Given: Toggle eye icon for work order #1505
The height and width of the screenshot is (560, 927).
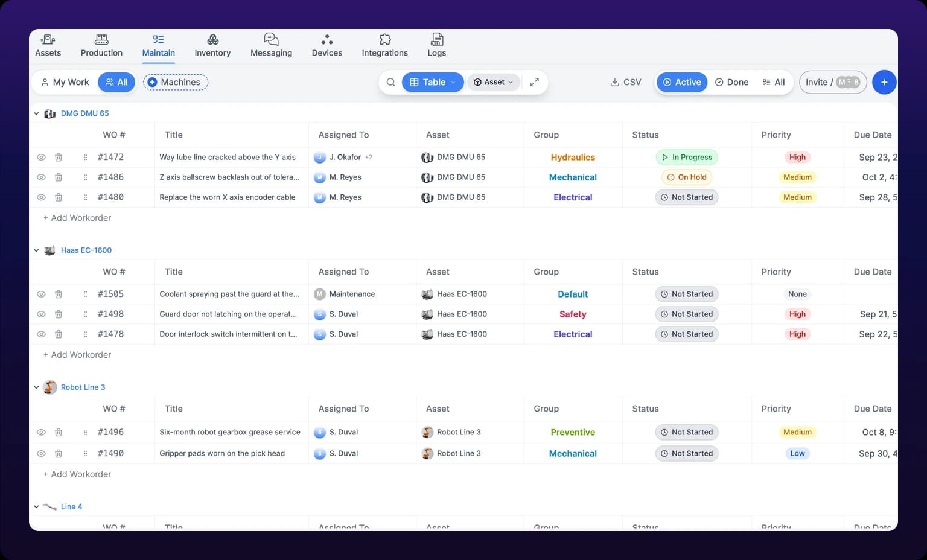Looking at the screenshot, I should coord(41,294).
